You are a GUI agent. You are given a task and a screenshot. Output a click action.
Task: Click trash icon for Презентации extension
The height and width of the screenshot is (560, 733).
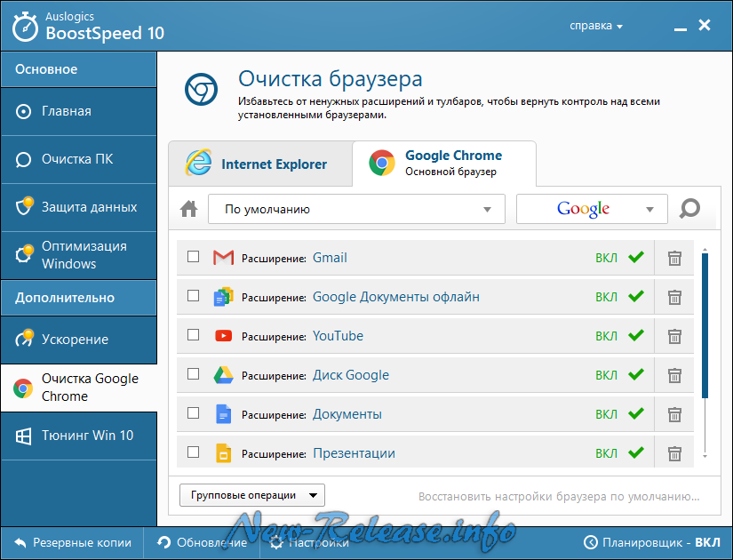(674, 453)
